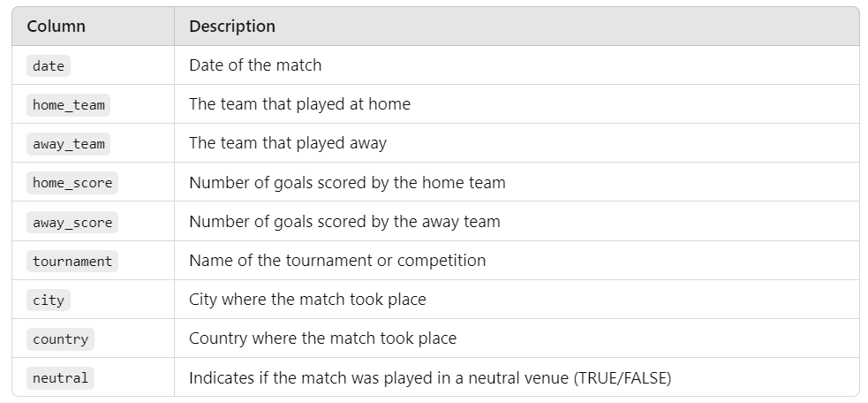The image size is (868, 403).
Task: Select the country code label
Action: (x=60, y=339)
